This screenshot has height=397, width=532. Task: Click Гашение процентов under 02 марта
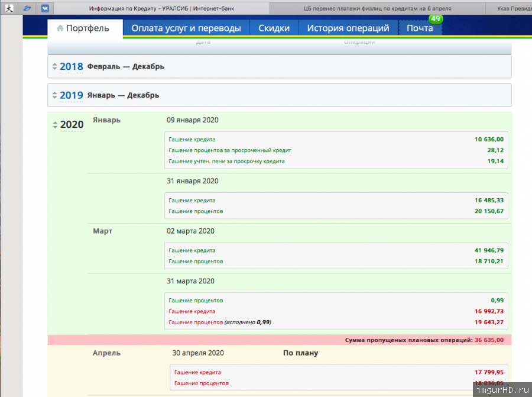(196, 262)
